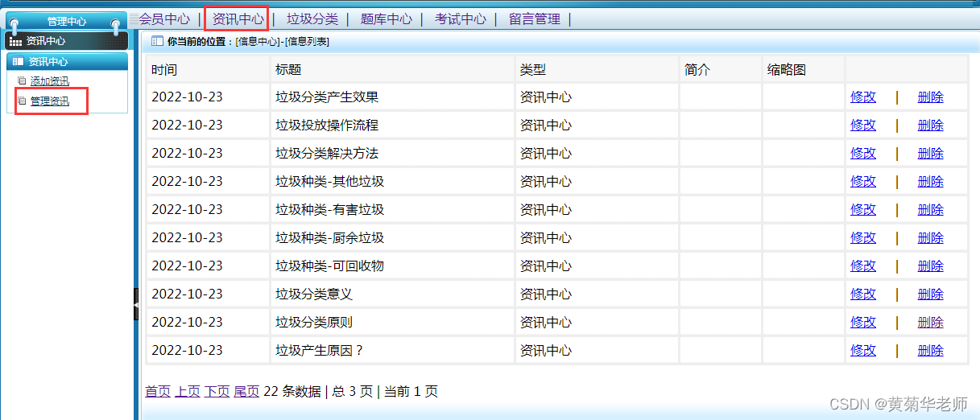
Task: Click 修改 for 垃圾种类-可回收物
Action: tap(863, 266)
